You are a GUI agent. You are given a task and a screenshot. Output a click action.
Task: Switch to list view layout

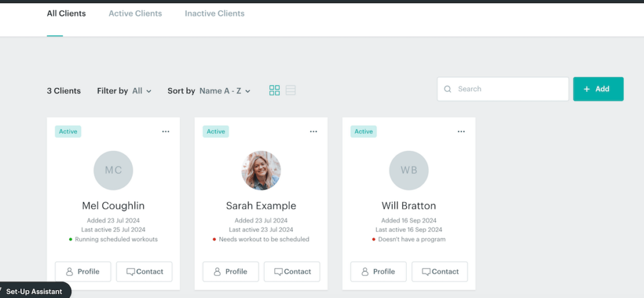291,91
